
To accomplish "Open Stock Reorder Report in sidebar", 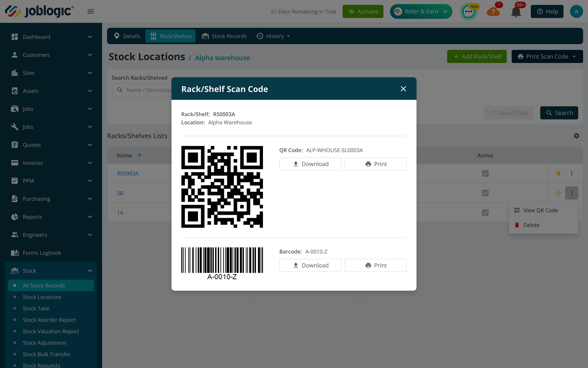I will tap(49, 320).
